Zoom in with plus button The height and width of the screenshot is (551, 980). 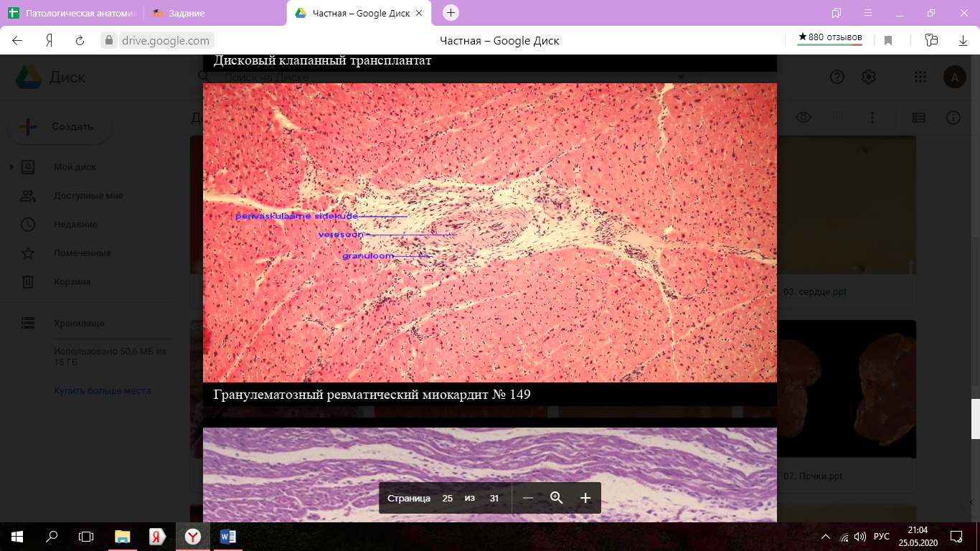[x=585, y=498]
